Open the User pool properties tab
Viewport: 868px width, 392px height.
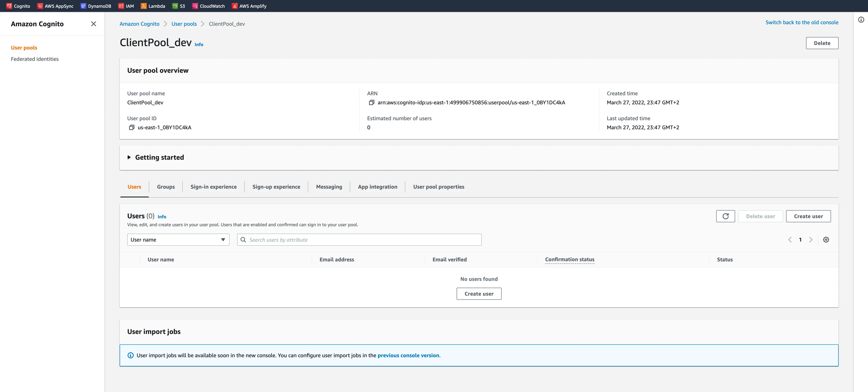(x=439, y=187)
